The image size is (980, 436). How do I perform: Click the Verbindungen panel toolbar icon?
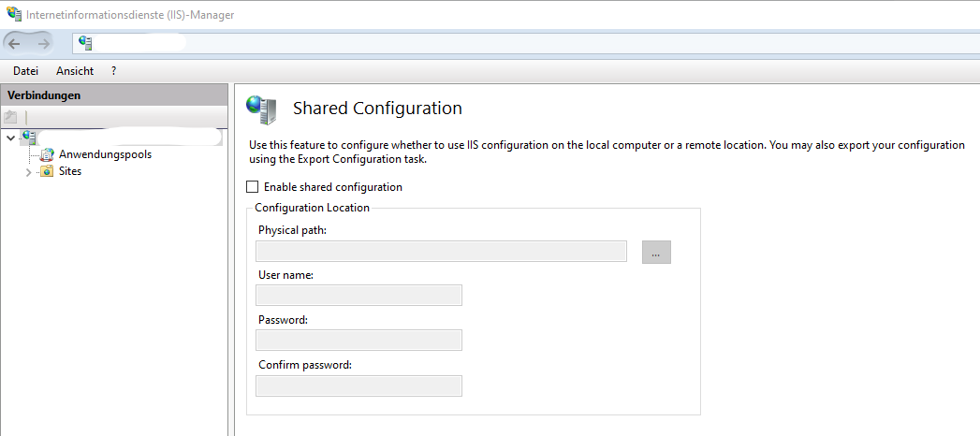[10, 117]
